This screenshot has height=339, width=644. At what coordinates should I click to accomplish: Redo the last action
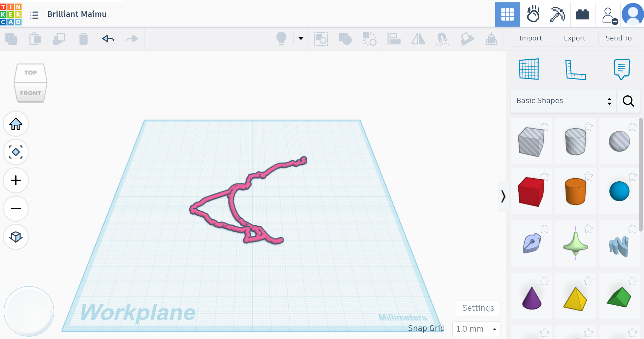point(132,39)
